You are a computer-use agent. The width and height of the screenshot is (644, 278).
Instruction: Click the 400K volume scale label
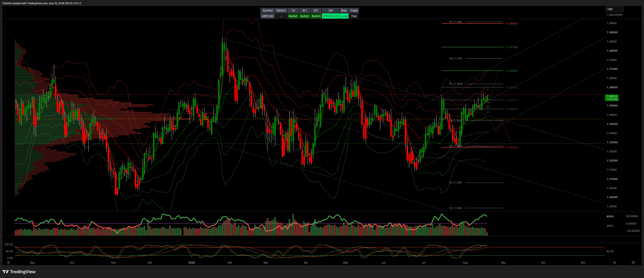610,226
